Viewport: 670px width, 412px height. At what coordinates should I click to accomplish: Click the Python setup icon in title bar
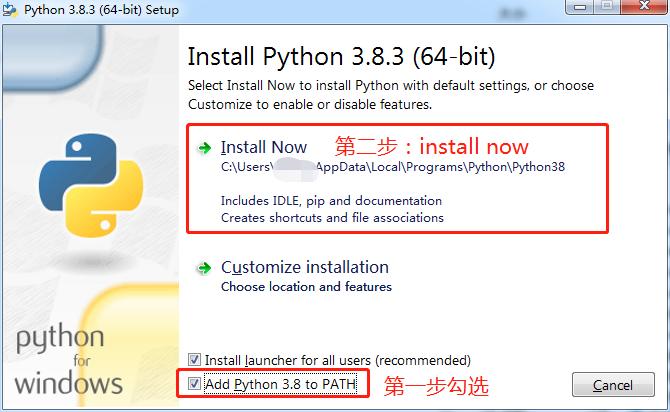click(x=12, y=10)
